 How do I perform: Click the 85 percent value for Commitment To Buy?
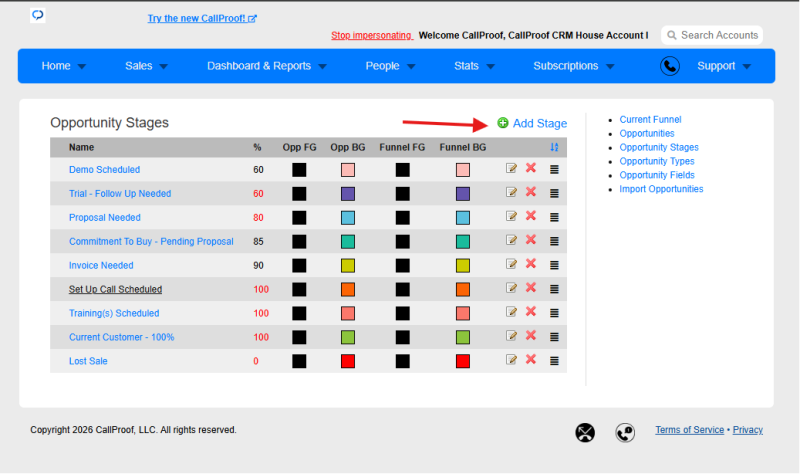[258, 241]
